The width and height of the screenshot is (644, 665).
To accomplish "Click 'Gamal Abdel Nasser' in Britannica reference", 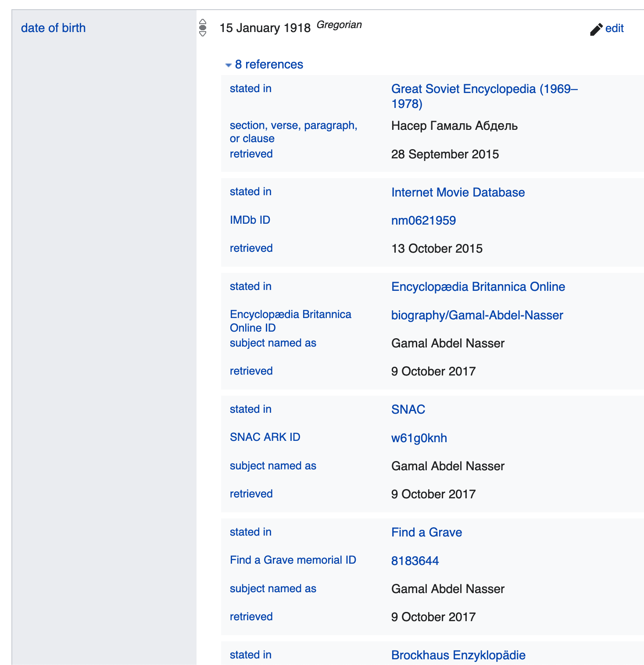I will tap(448, 343).
